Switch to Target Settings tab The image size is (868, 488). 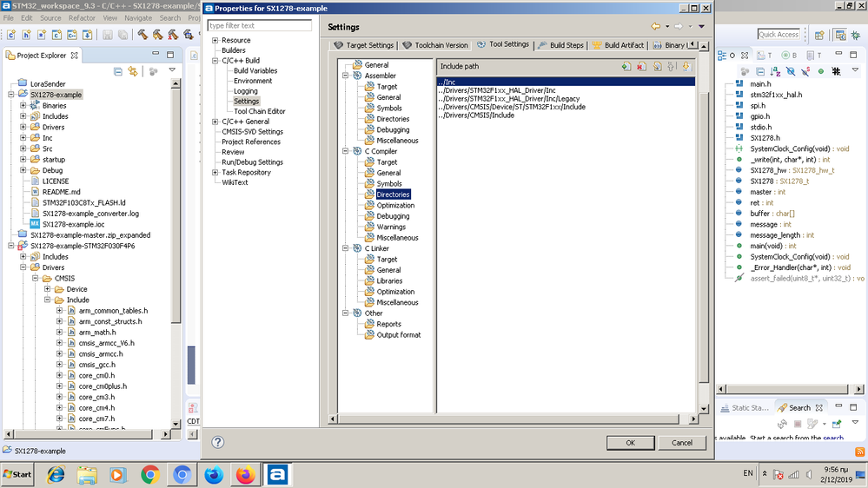tap(364, 45)
